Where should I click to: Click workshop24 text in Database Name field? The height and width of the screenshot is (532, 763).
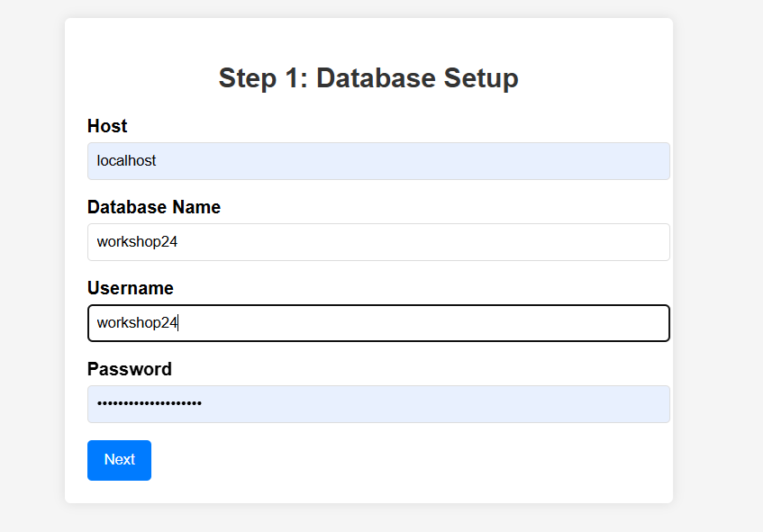click(x=138, y=242)
